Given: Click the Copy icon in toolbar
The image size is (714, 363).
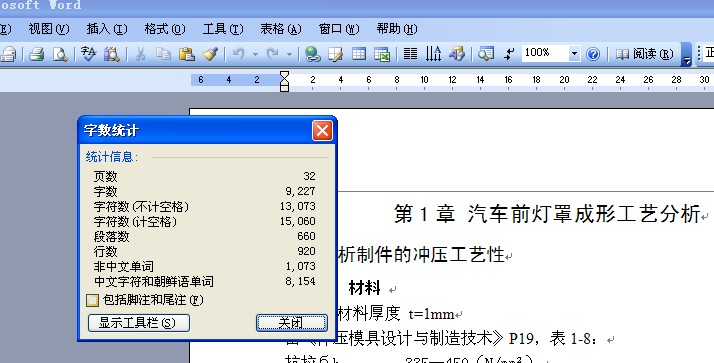Looking at the screenshot, I should (x=163, y=54).
